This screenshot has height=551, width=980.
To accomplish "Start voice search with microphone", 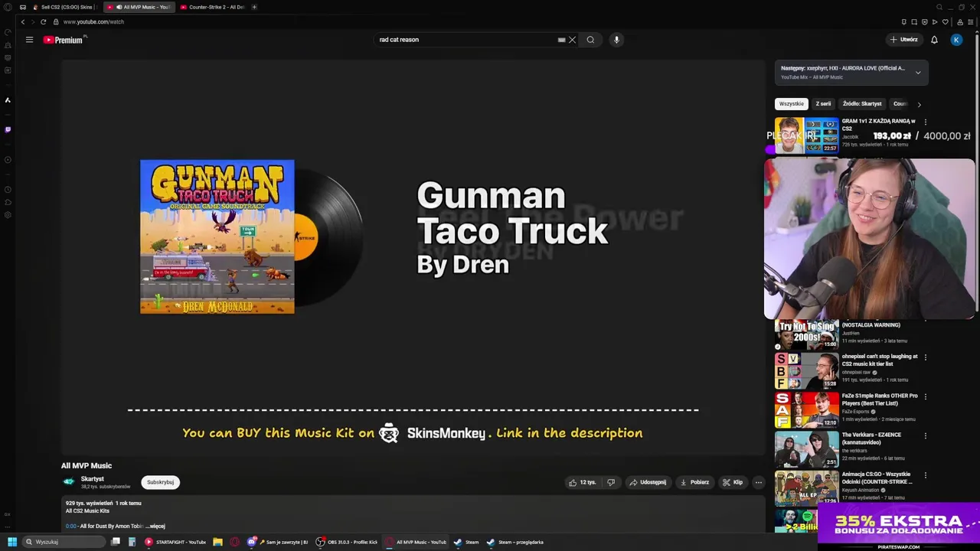I will click(x=616, y=40).
